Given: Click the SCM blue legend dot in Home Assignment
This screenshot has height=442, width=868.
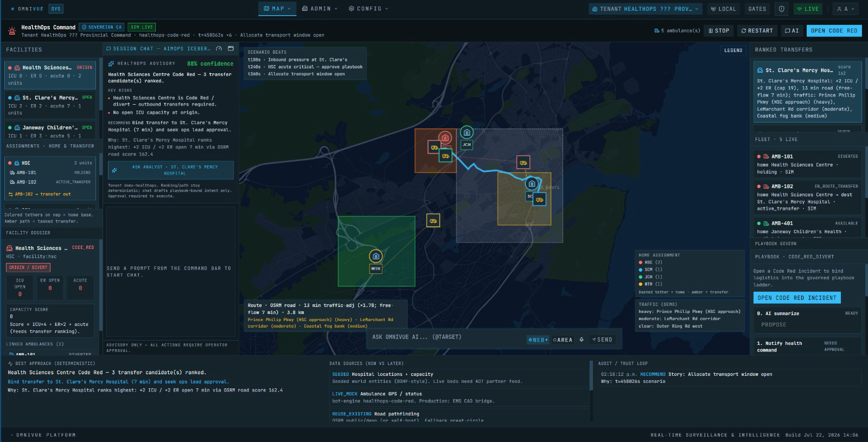Looking at the screenshot, I should point(641,270).
